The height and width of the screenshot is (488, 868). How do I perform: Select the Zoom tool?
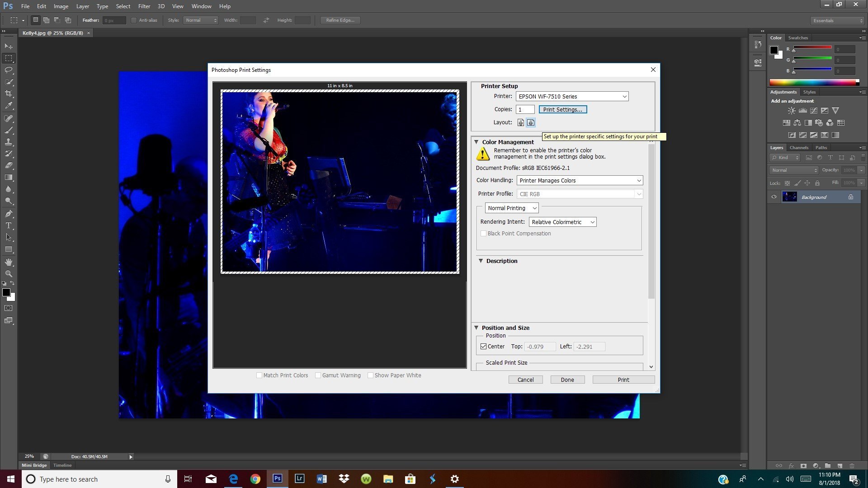click(9, 274)
